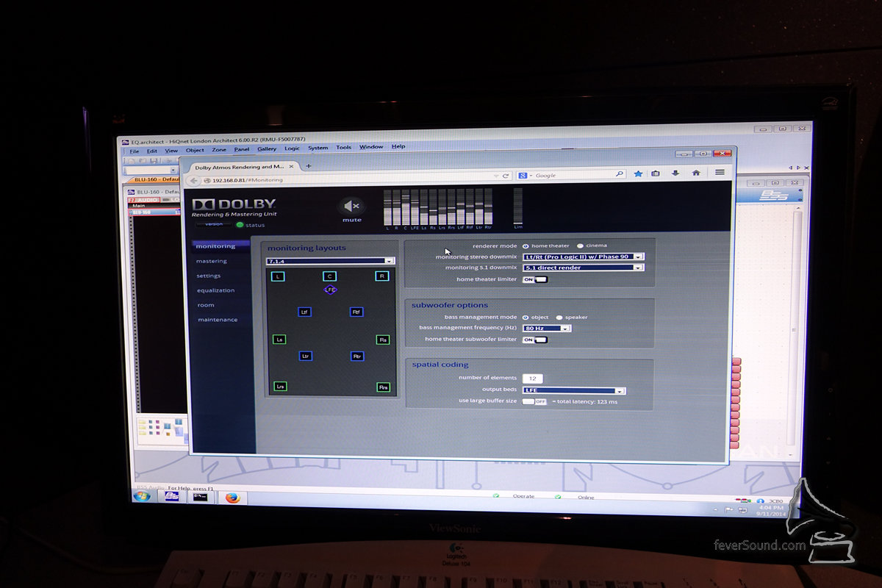Open bass management frequency 80 Hz dropdown
Viewport: 882px width, 588px height.
coord(547,329)
